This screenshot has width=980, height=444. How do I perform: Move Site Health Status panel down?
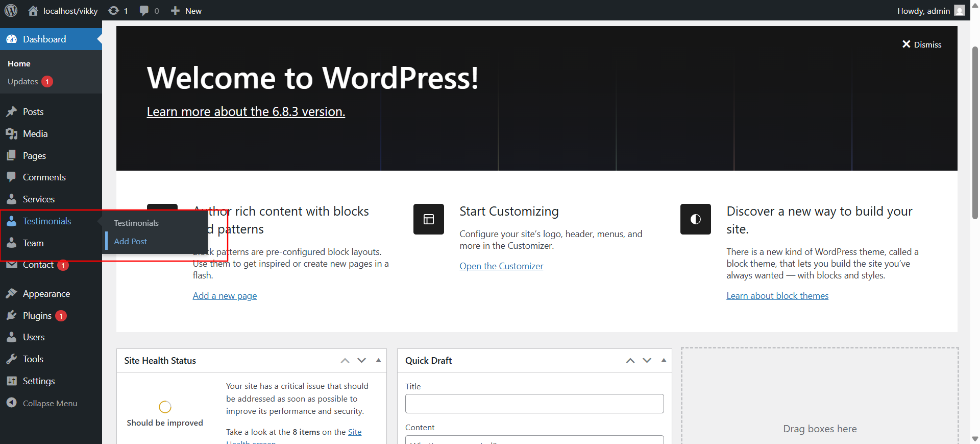[362, 360]
